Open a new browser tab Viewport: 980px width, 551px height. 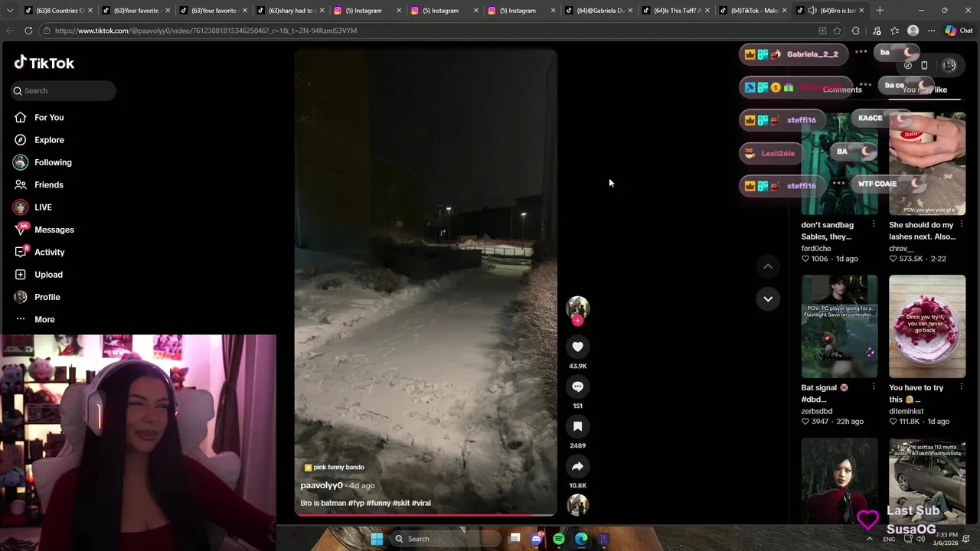point(880,11)
